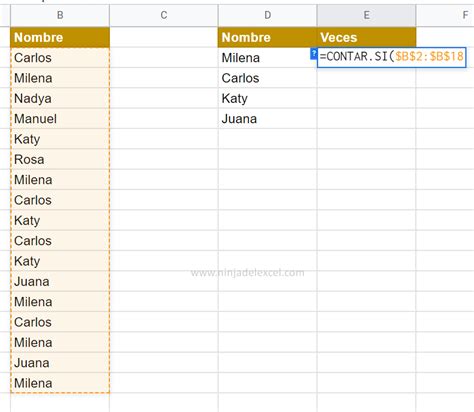The width and height of the screenshot is (474, 412).
Task: Select column B header
Action: (x=60, y=15)
